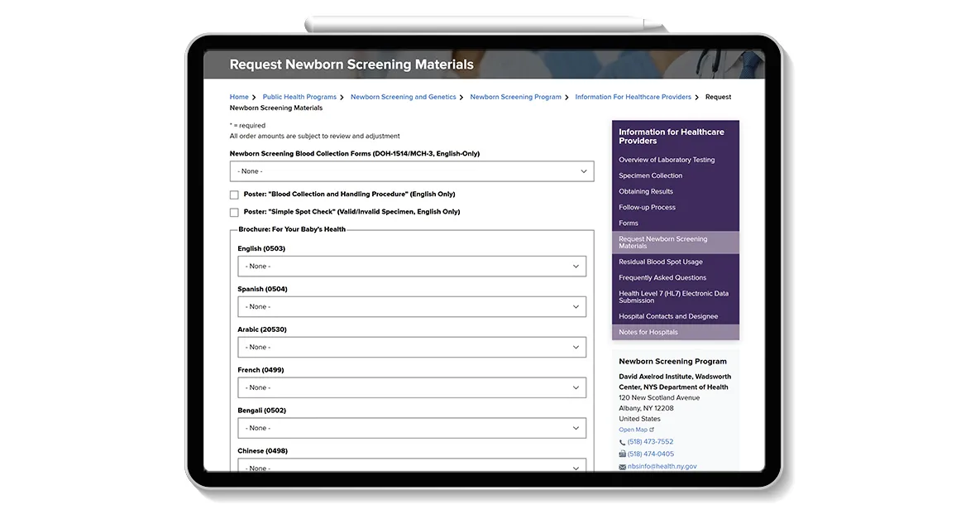
Task: Check the "Blood Collection and Handling Procedure" poster box
Action: pyautogui.click(x=234, y=195)
